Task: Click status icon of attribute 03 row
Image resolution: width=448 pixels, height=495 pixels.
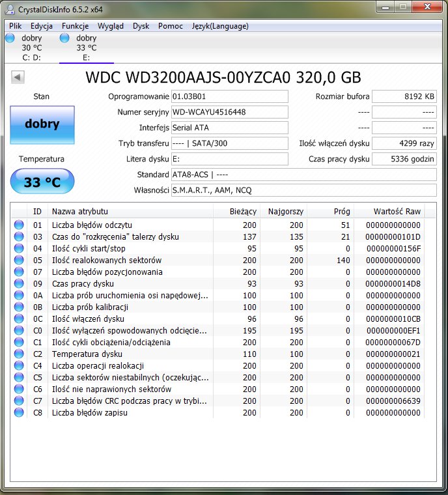Action: pyautogui.click(x=19, y=236)
